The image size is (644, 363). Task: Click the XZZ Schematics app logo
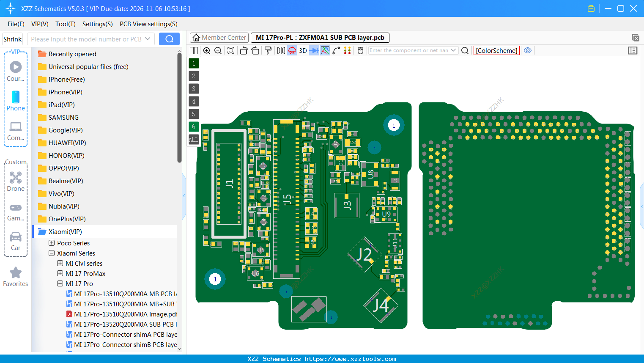(x=10, y=8)
